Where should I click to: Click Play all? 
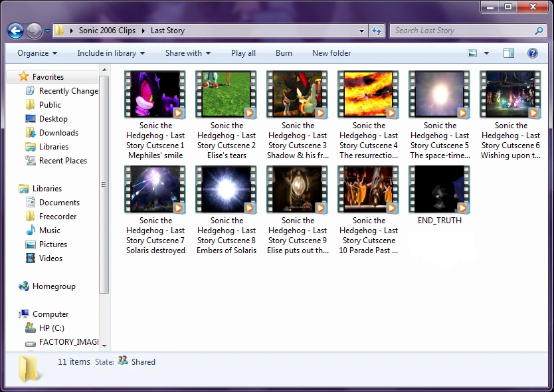pyautogui.click(x=243, y=53)
